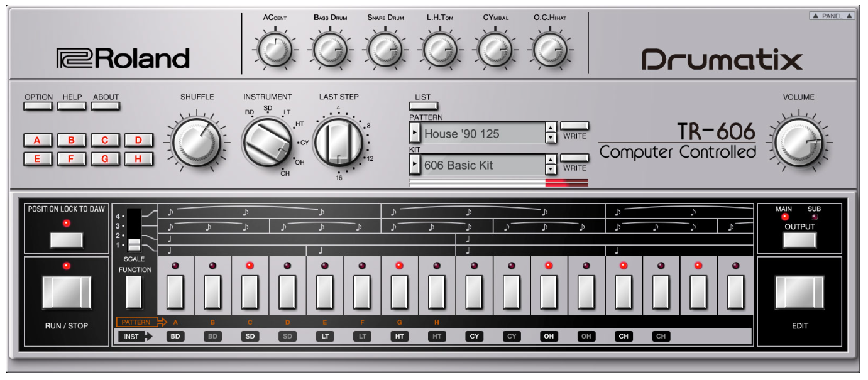The width and height of the screenshot is (868, 380).
Task: Toggle step 7 button labeled G / HT
Action: (x=399, y=291)
